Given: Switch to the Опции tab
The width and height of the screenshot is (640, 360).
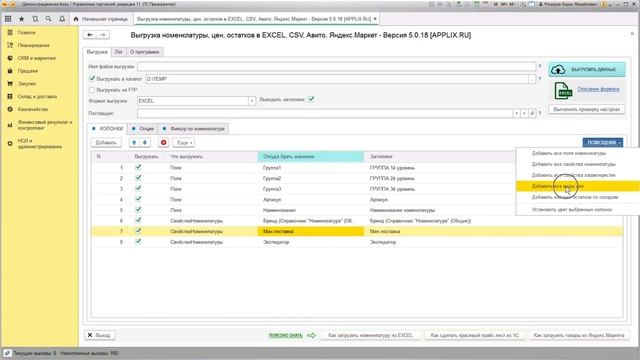Looking at the screenshot, I should tap(143, 129).
